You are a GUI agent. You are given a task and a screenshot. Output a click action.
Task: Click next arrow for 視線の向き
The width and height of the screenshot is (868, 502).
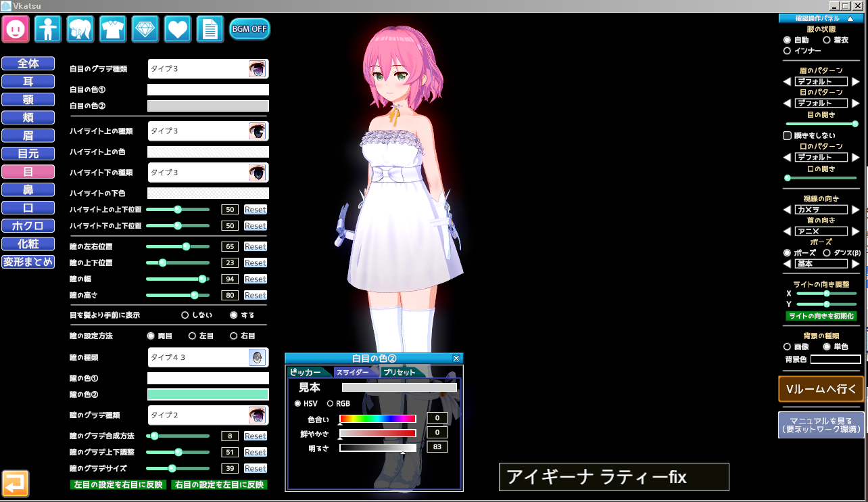(x=855, y=210)
